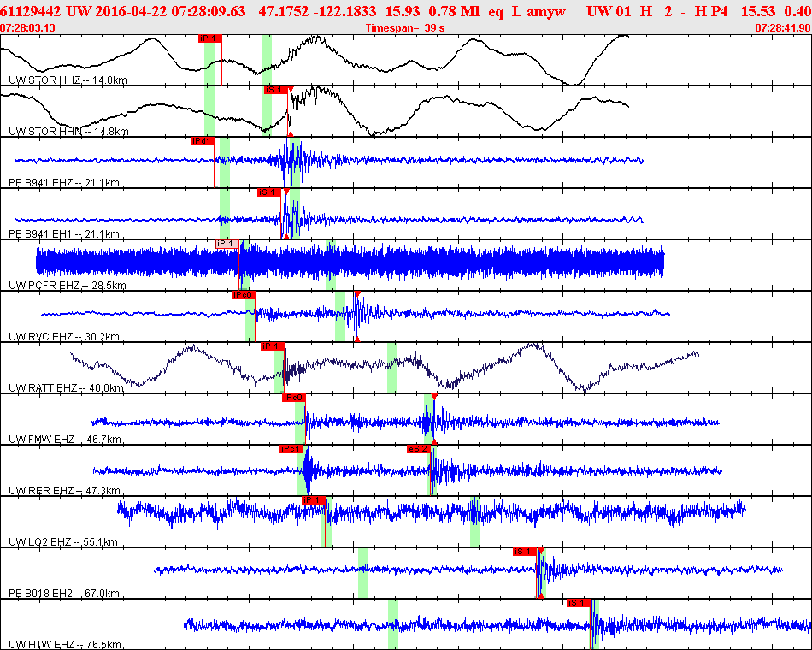The width and height of the screenshot is (812, 650).
Task: Click the green predicted bar on HTW EHZ trace
Action: [393, 624]
